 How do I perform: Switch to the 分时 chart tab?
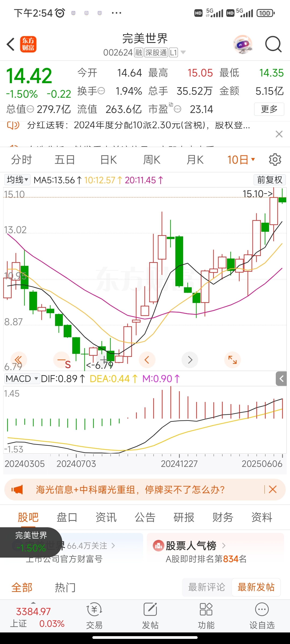(21, 160)
